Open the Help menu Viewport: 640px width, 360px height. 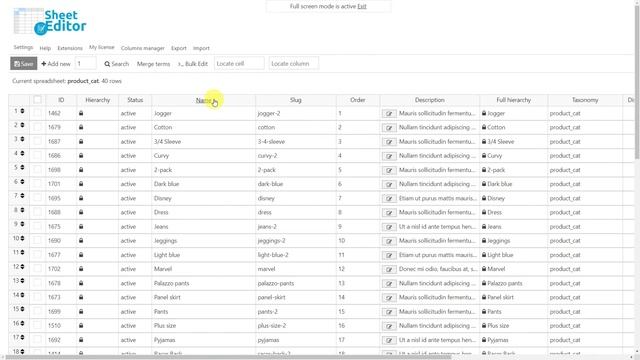click(x=45, y=48)
